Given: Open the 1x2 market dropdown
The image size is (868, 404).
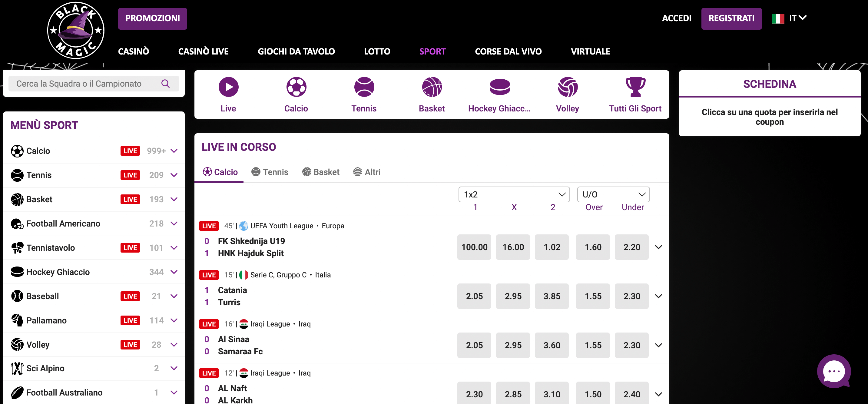Looking at the screenshot, I should coord(514,194).
